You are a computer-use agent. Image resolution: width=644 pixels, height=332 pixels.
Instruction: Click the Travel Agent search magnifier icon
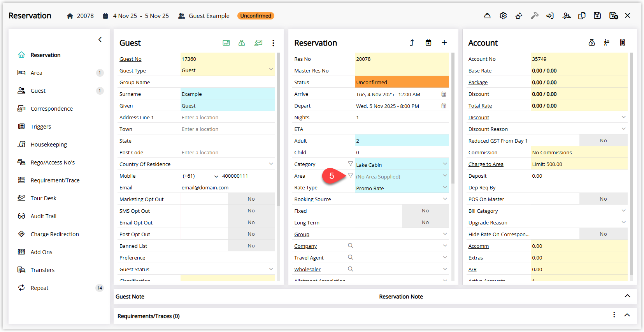(350, 257)
